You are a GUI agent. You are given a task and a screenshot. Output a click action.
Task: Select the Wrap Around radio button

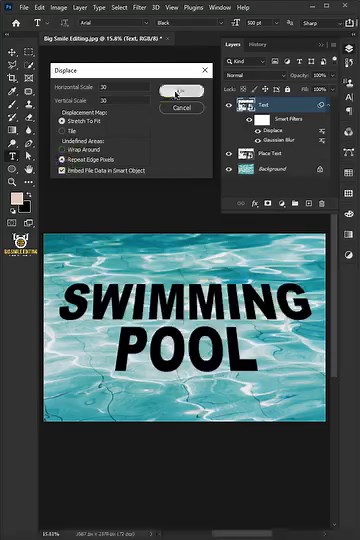pos(62,149)
